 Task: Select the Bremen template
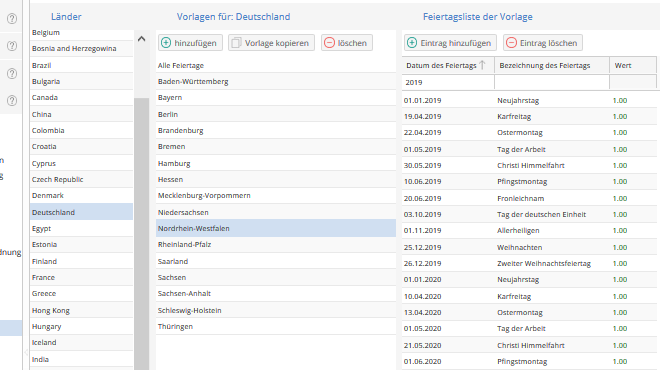(x=276, y=146)
